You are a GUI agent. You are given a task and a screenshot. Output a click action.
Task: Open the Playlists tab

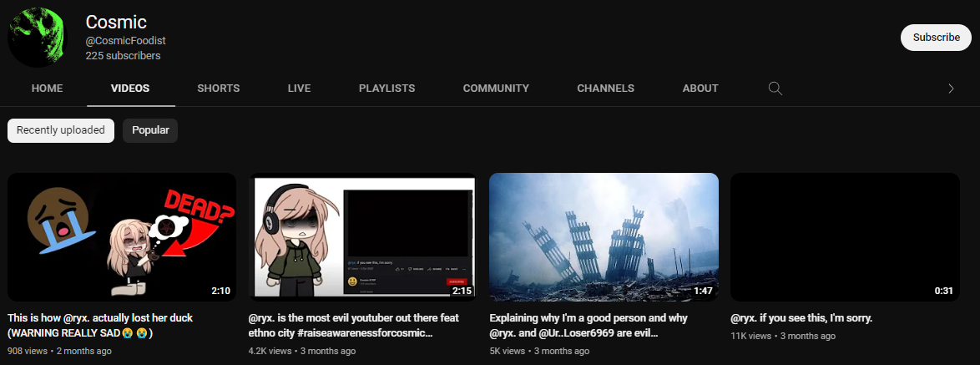[386, 89]
